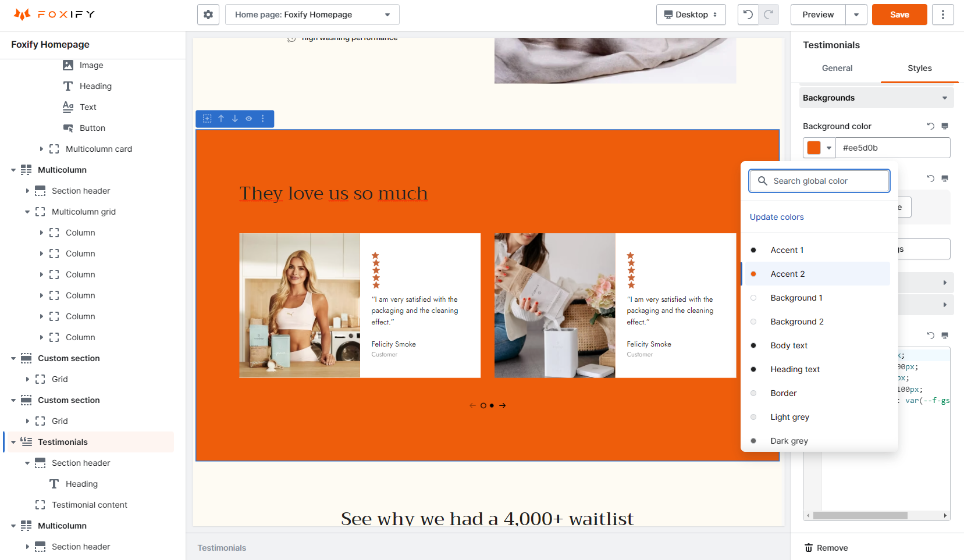Collapse the Multicolumn grid node
The height and width of the screenshot is (560, 964).
tap(27, 212)
